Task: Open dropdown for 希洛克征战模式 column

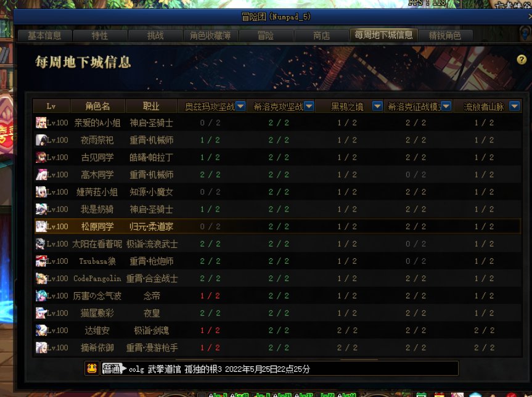Action: click(446, 107)
